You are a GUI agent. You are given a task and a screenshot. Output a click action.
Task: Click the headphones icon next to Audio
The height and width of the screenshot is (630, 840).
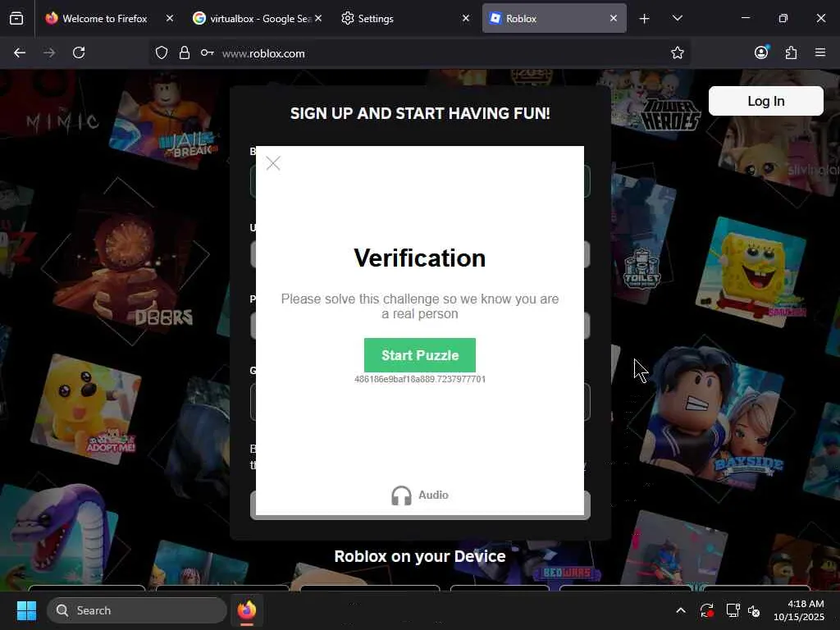pos(401,495)
